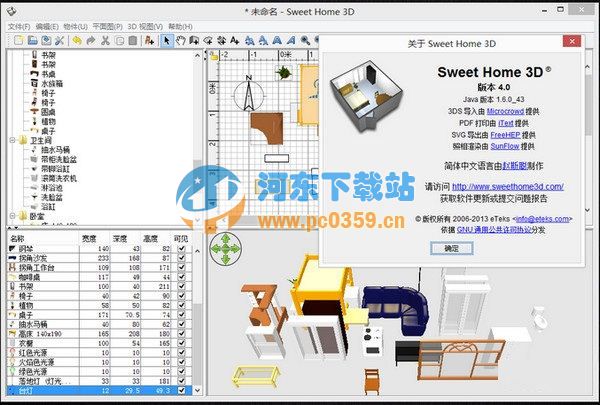Screen dimensions: 600x405
Task: Click the New home toolbar icon
Action: (x=18, y=40)
